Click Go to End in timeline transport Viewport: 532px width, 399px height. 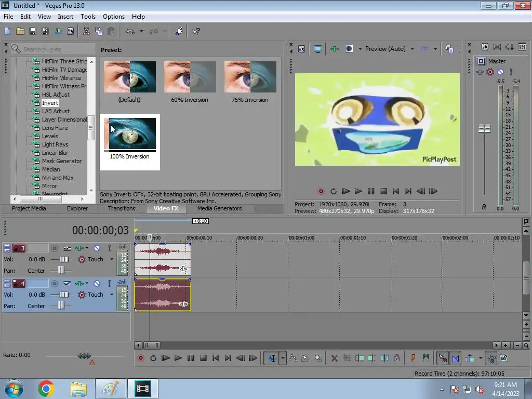pyautogui.click(x=228, y=358)
